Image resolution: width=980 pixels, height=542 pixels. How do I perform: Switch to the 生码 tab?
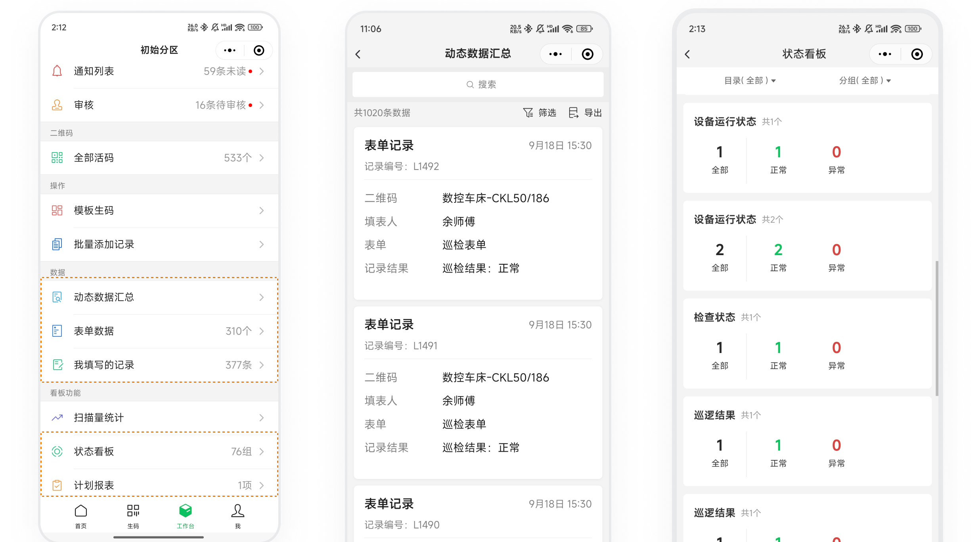coord(133,516)
